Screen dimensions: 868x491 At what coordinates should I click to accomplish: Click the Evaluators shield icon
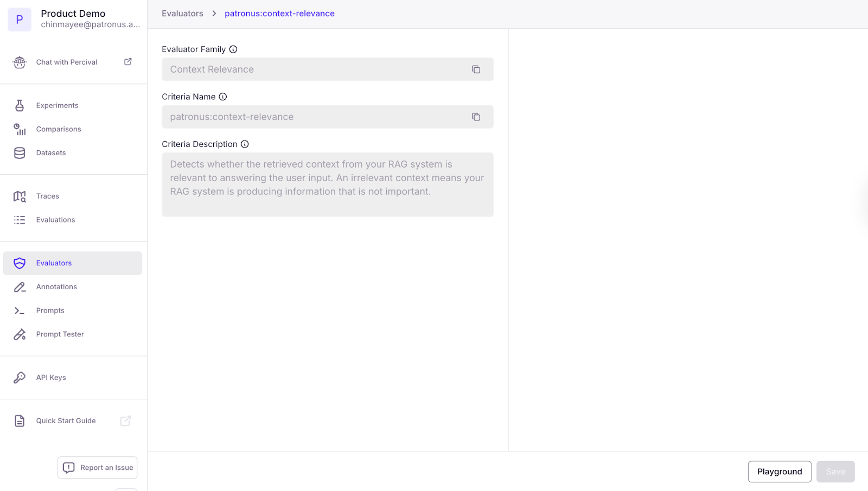20,263
